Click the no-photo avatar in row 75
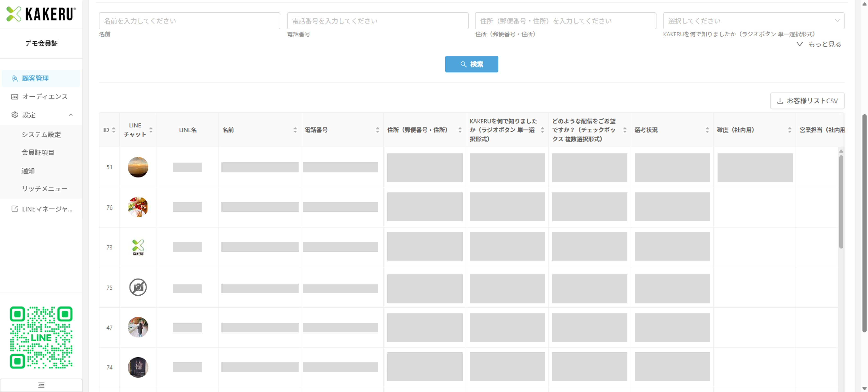The image size is (868, 392). tap(138, 287)
